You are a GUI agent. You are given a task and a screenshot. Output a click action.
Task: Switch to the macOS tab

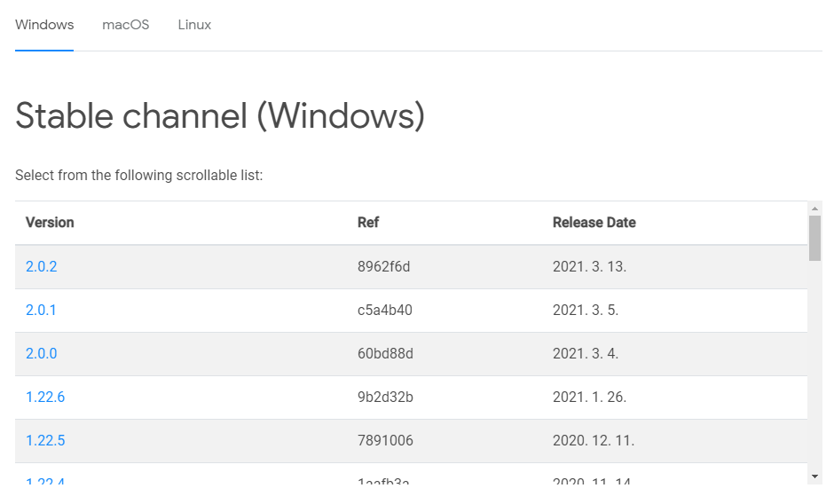point(125,25)
